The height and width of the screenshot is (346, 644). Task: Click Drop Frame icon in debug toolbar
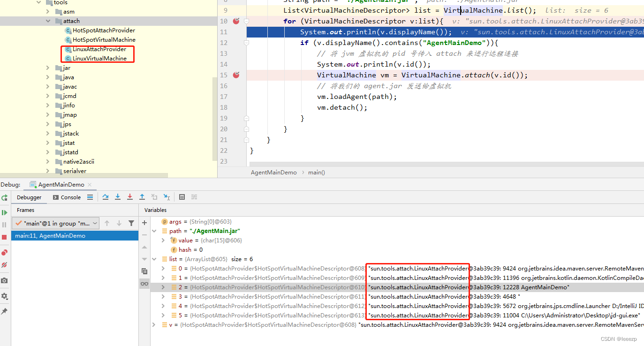pos(154,197)
